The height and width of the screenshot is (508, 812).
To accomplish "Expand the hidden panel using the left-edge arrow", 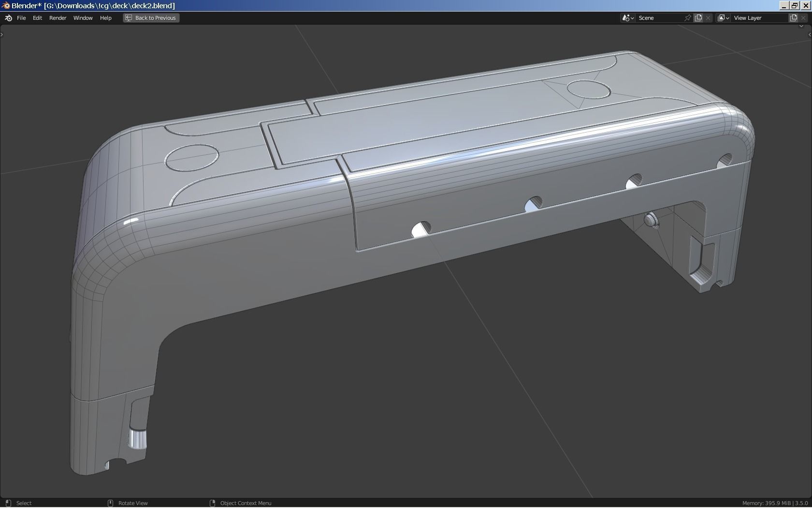I will [x=2, y=34].
